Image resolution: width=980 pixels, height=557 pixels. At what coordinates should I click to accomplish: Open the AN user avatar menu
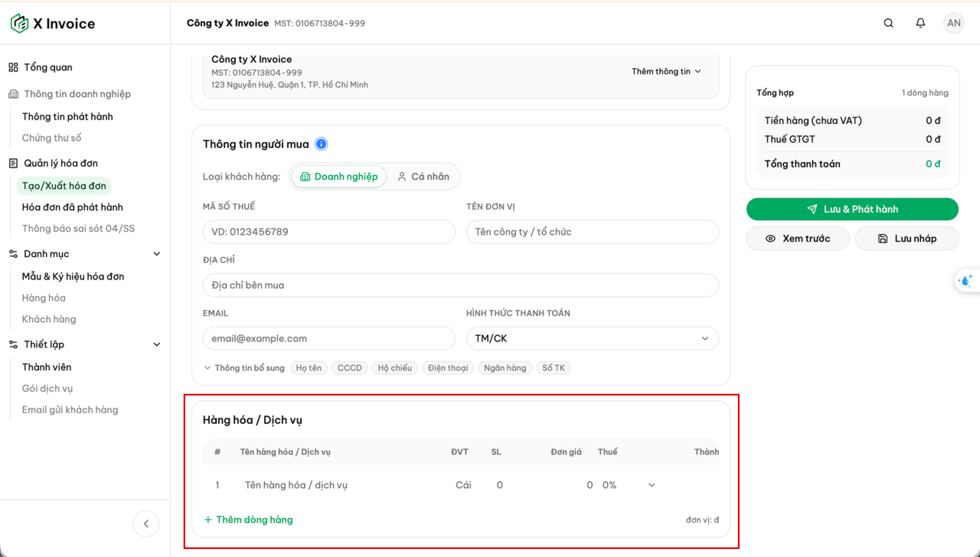[954, 23]
